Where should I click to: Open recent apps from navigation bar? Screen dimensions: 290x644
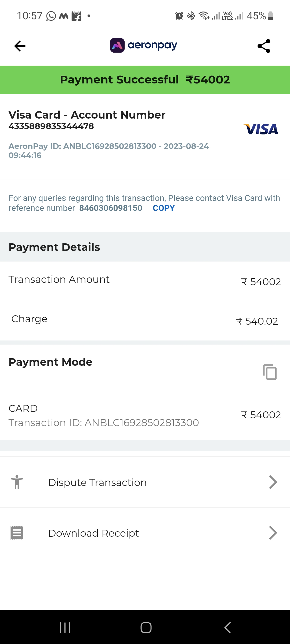tap(65, 628)
